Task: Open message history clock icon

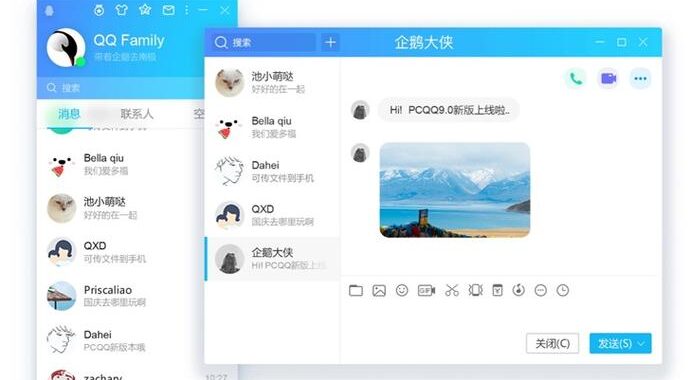Action: click(562, 290)
